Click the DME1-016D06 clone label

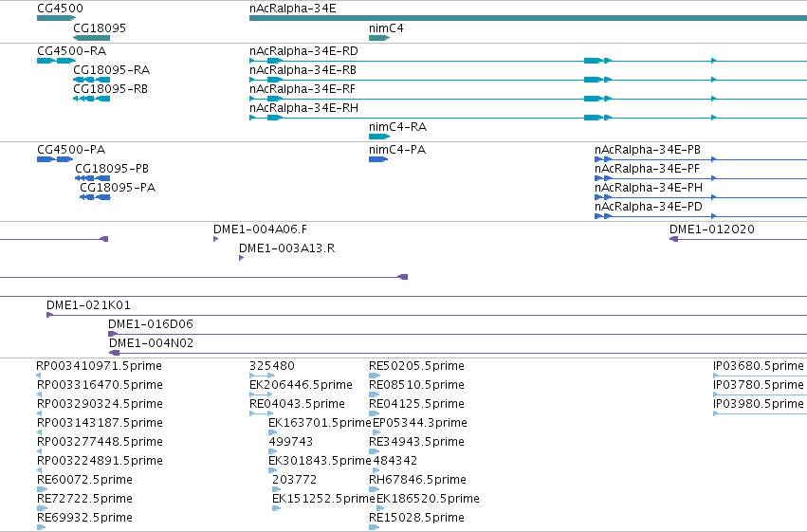(x=150, y=324)
